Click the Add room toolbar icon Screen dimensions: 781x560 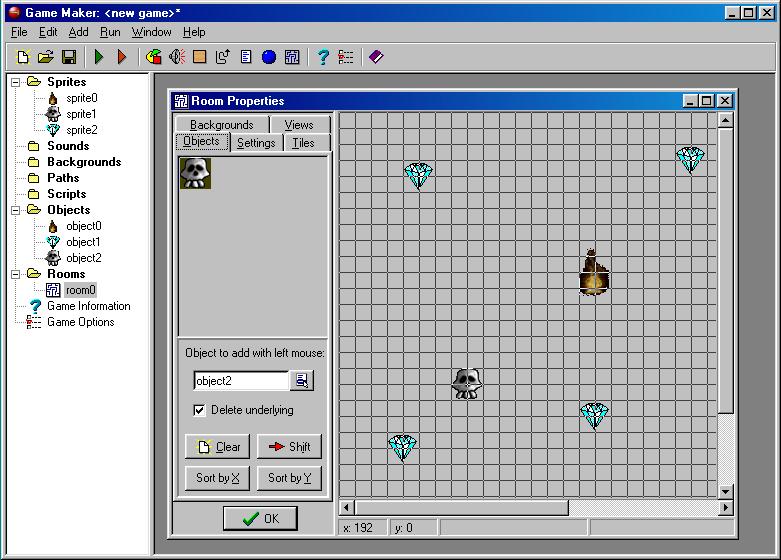(292, 58)
